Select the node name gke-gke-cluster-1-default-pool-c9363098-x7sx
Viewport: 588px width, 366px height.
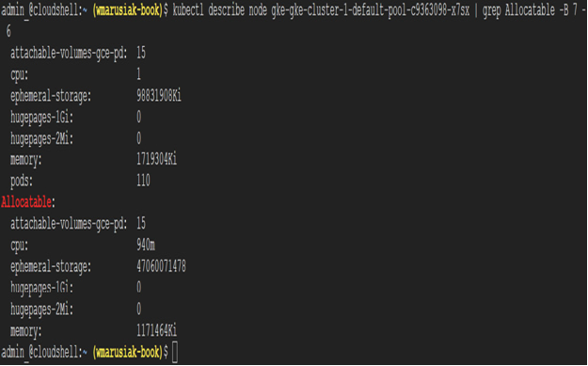pyautogui.click(x=370, y=10)
